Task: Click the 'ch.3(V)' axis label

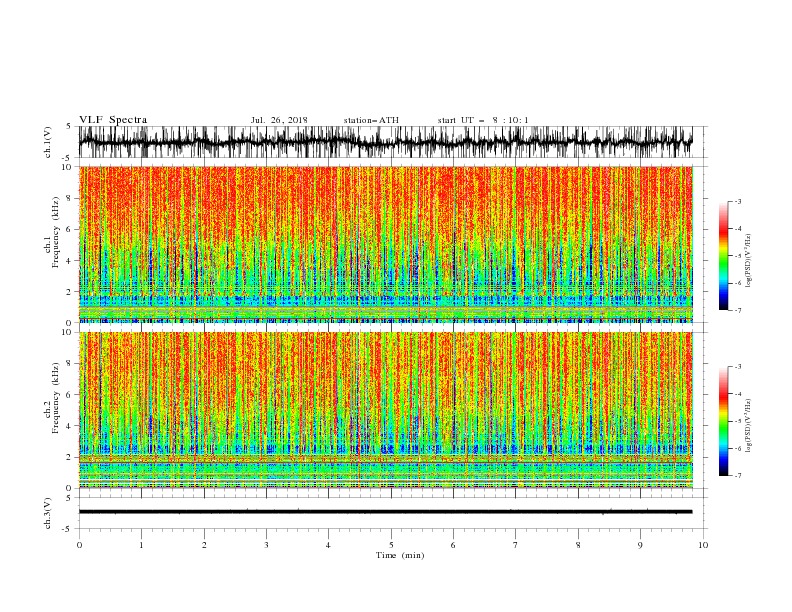Action: (48, 514)
